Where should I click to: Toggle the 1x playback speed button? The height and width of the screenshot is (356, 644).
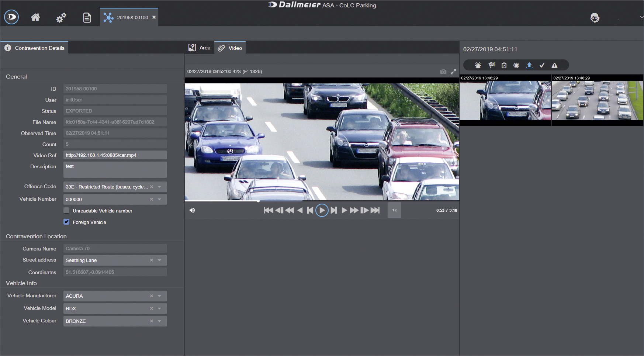(394, 210)
